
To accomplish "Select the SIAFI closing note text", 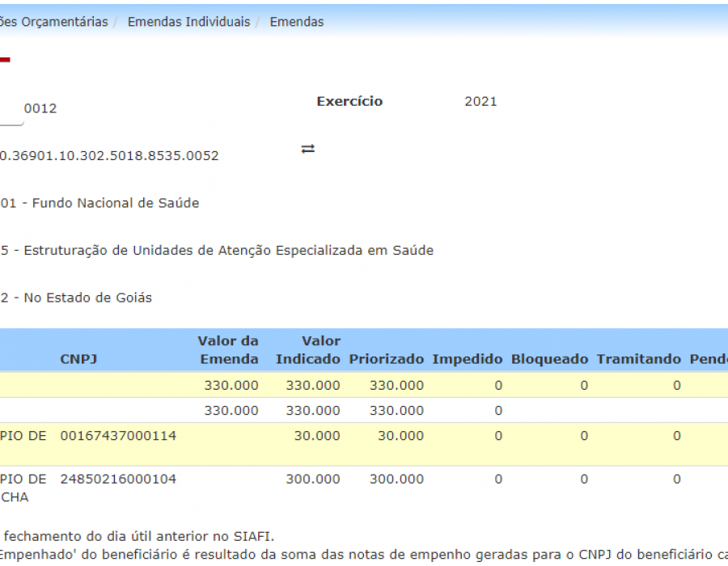I will (138, 536).
